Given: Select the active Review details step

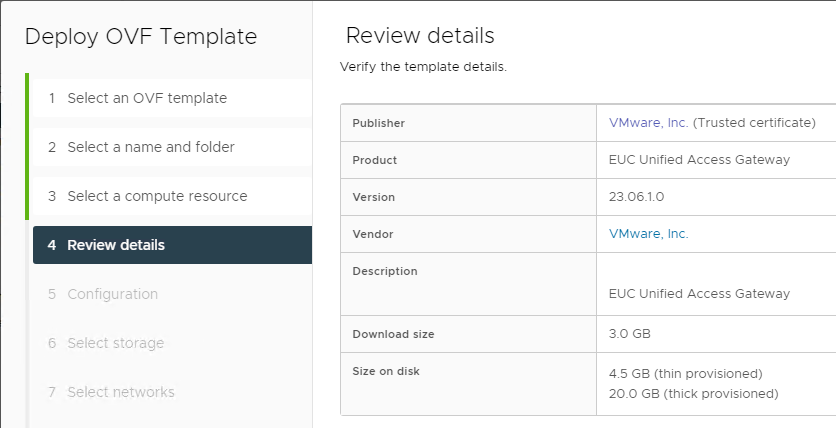Looking at the screenshot, I should [x=172, y=245].
